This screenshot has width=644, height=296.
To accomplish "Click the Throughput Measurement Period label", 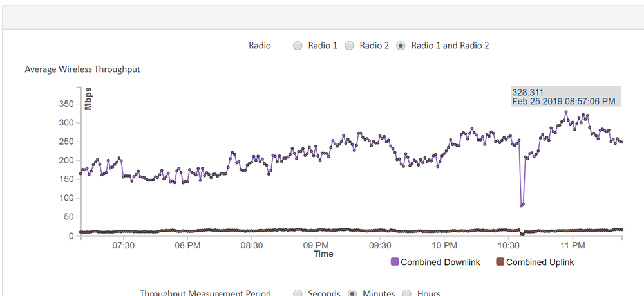I will 205,293.
